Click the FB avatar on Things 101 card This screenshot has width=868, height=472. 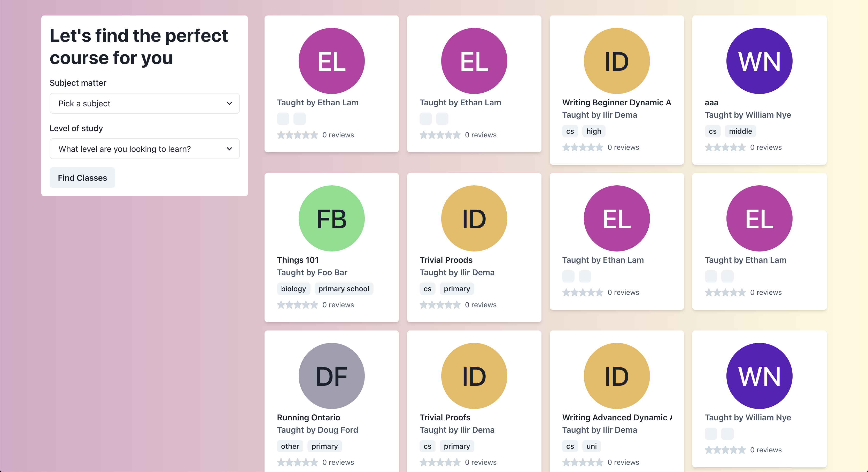click(x=331, y=218)
